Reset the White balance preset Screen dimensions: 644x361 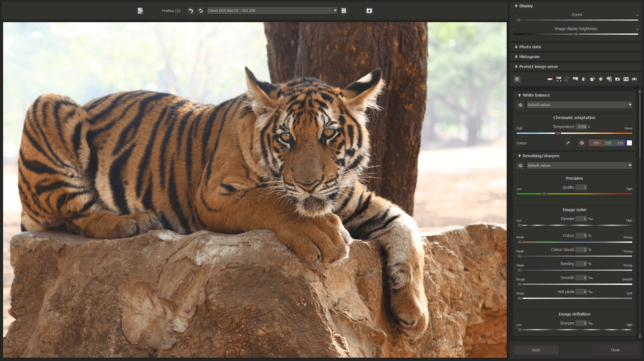520,105
